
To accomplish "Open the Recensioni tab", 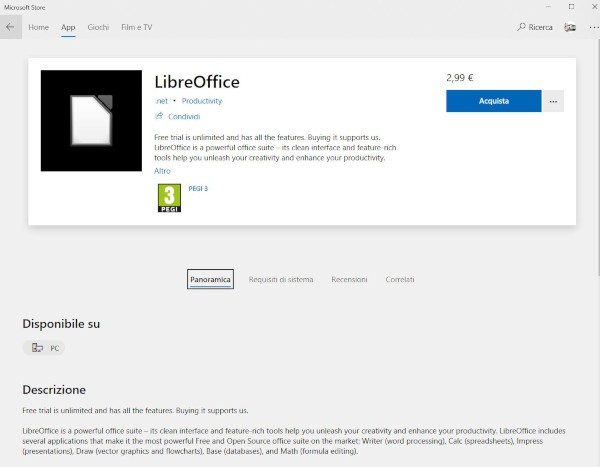I will pyautogui.click(x=349, y=279).
